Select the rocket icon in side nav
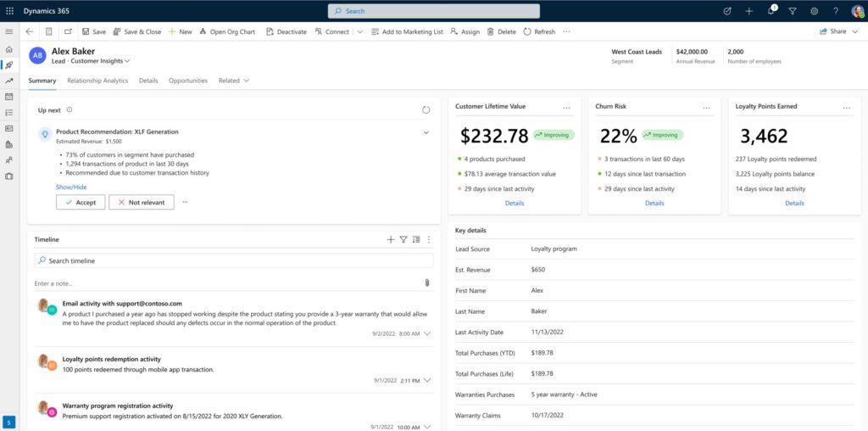Viewport: 868px width, 431px height. 8,64
